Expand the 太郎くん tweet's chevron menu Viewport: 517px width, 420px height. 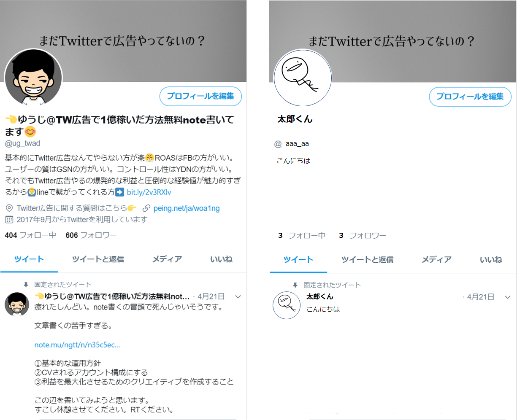[508, 297]
